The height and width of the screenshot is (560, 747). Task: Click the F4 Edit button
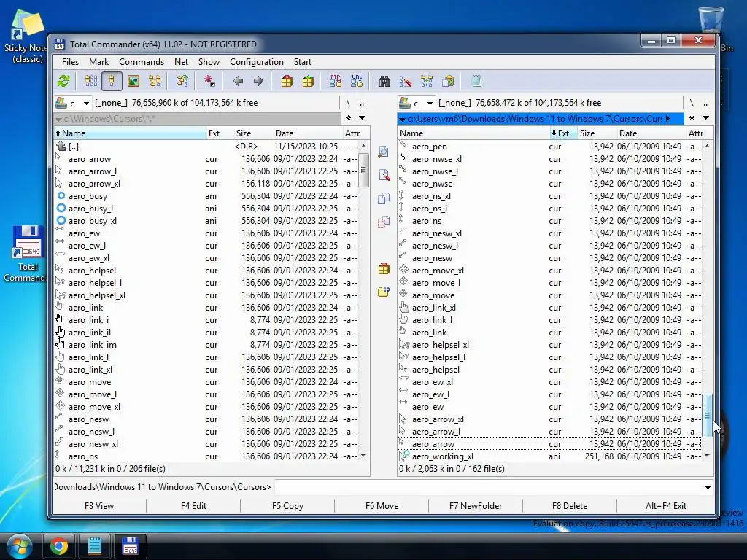coord(193,506)
